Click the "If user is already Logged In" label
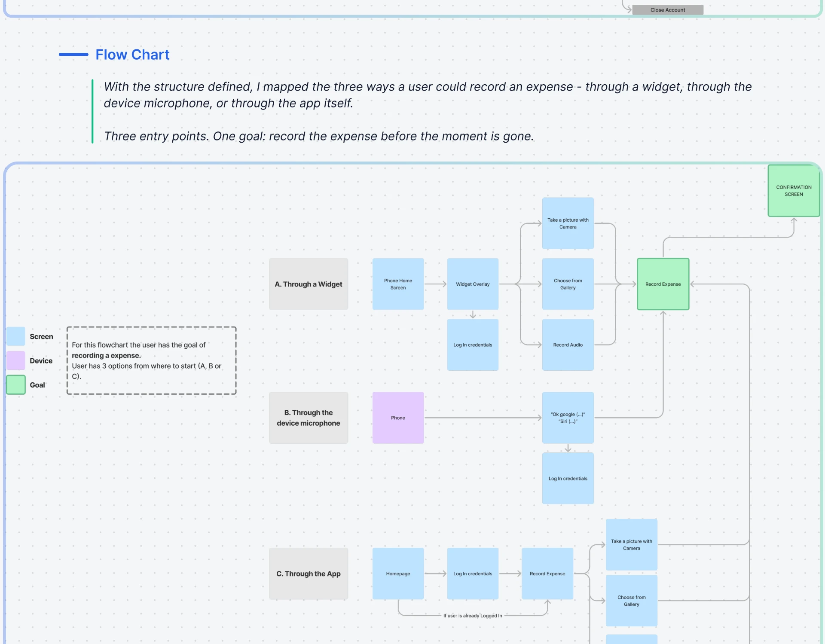This screenshot has height=644, width=825. coord(473,616)
